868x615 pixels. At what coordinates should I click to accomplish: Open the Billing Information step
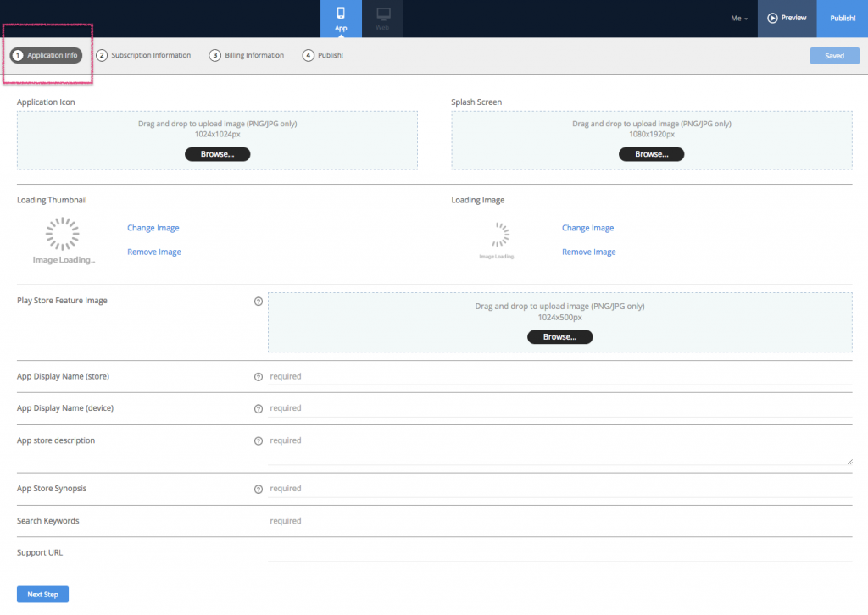(249, 55)
